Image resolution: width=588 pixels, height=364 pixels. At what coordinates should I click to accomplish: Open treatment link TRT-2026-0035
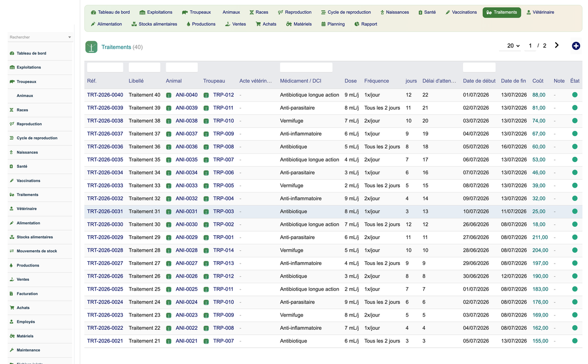pos(105,160)
